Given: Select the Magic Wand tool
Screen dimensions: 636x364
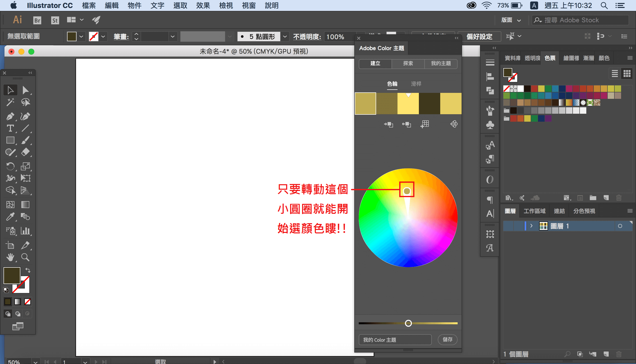Looking at the screenshot, I should [x=10, y=102].
